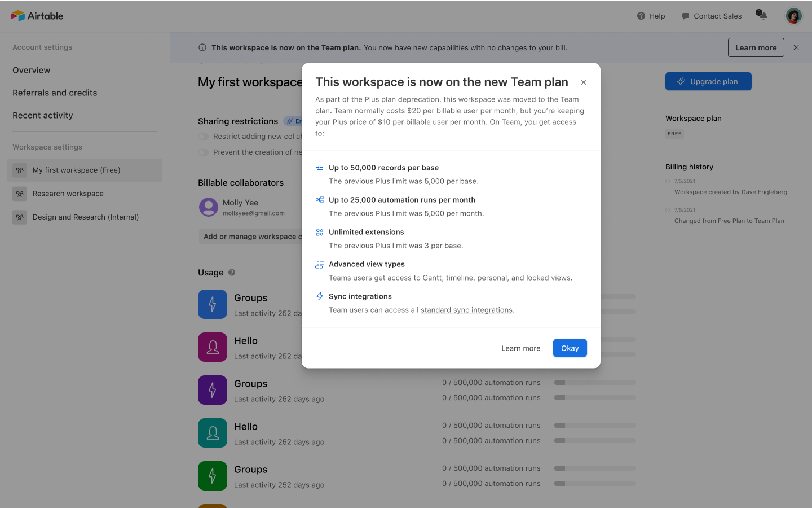Open the notifications bell icon
This screenshot has height=508, width=812.
point(762,16)
